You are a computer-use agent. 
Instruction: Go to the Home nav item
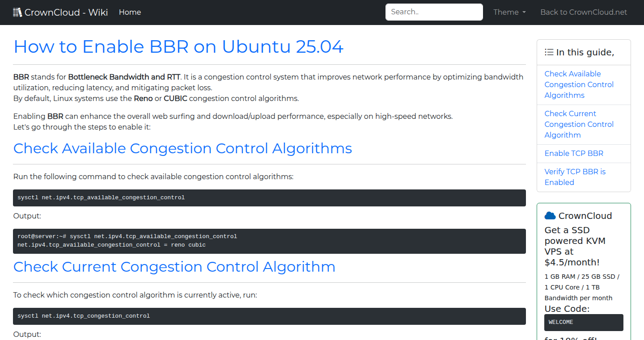[x=130, y=12]
